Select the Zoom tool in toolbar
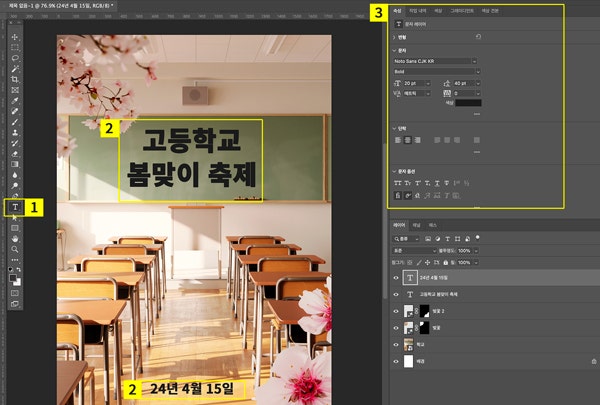Viewport: 600px width, 405px height. coord(15,249)
